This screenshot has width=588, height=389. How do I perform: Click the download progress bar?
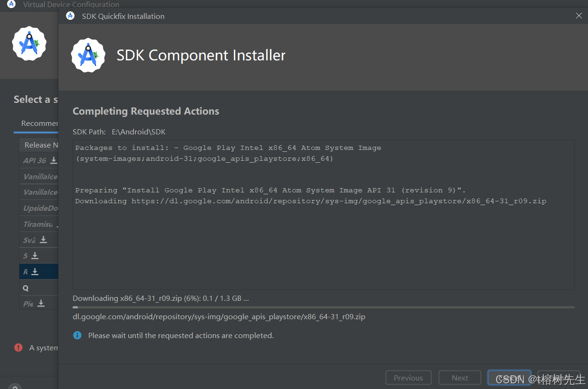coord(323,307)
